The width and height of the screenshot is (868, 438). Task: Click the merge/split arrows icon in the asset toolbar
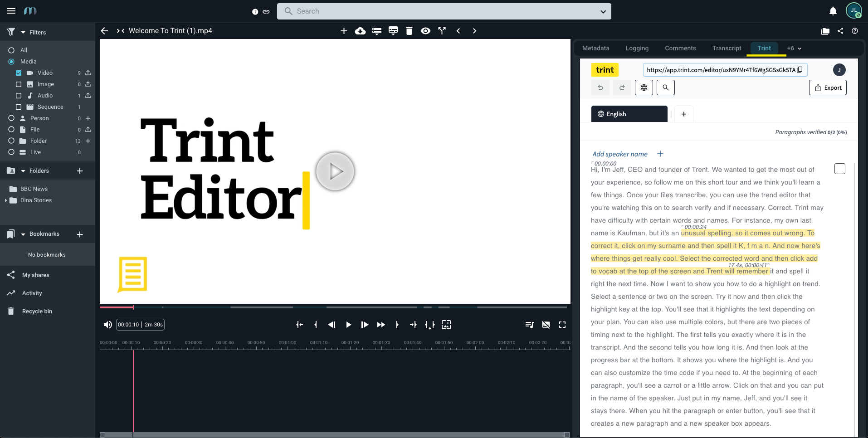coord(442,31)
